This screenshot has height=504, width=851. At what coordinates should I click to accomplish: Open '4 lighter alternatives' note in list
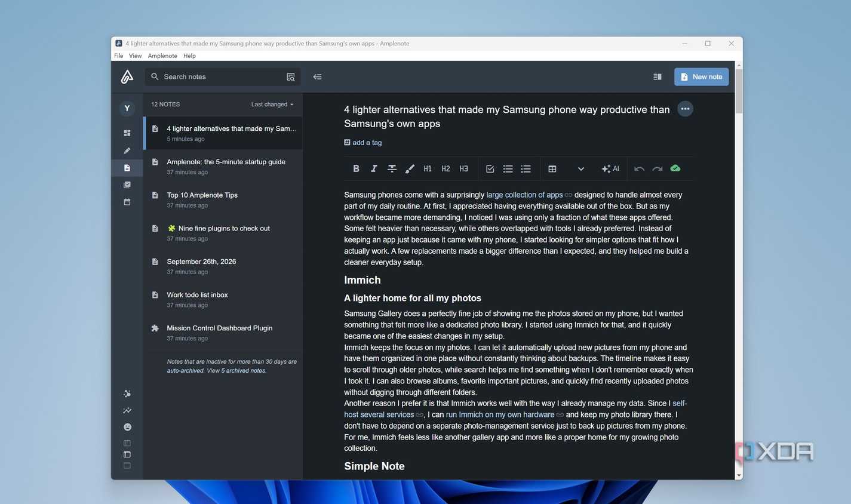[223, 133]
